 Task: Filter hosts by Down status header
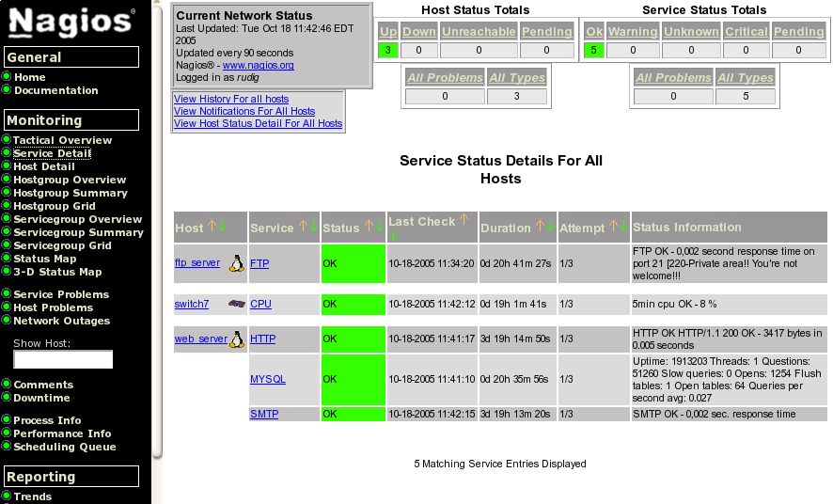(x=419, y=32)
